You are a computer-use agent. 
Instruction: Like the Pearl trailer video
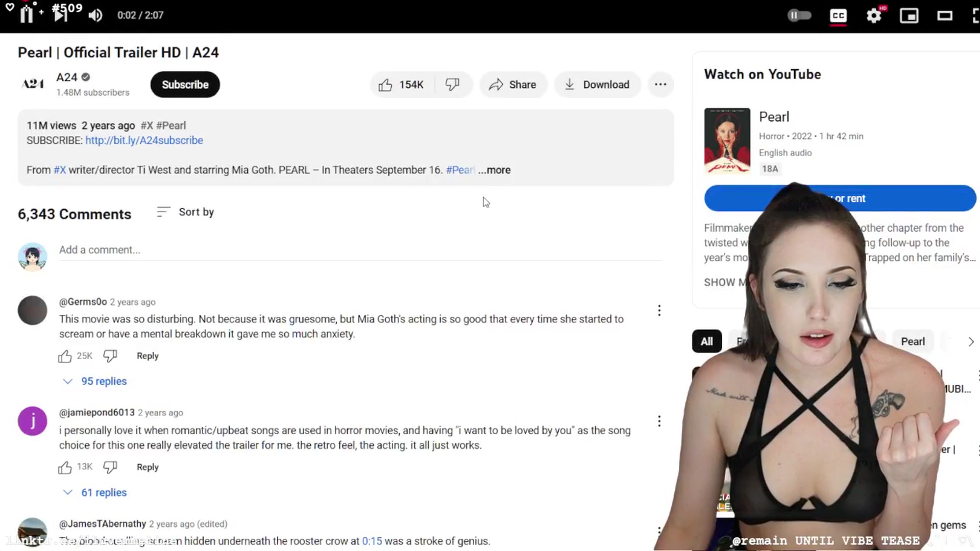(401, 85)
